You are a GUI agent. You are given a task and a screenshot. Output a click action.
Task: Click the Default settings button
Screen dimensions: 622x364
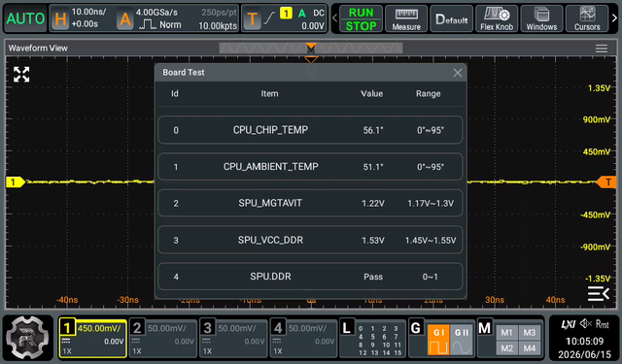[451, 18]
